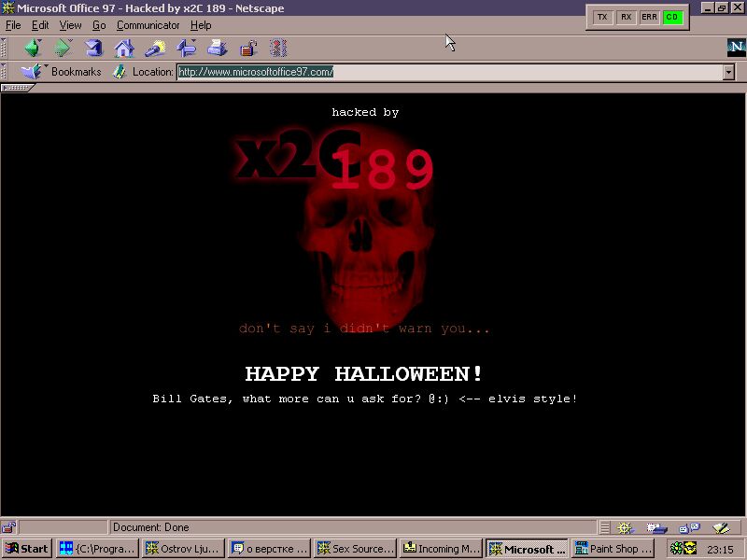The image size is (747, 560).
Task: Open the Guide signpost button
Action: click(186, 49)
